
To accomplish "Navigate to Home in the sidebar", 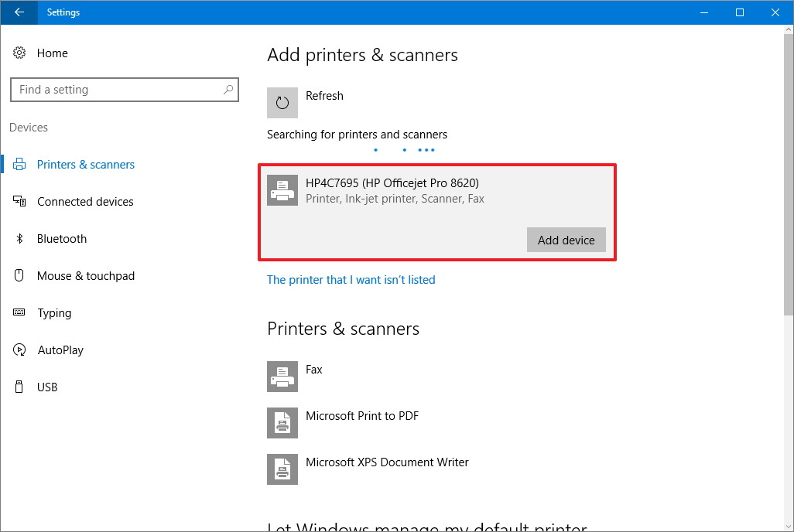I will 52,53.
